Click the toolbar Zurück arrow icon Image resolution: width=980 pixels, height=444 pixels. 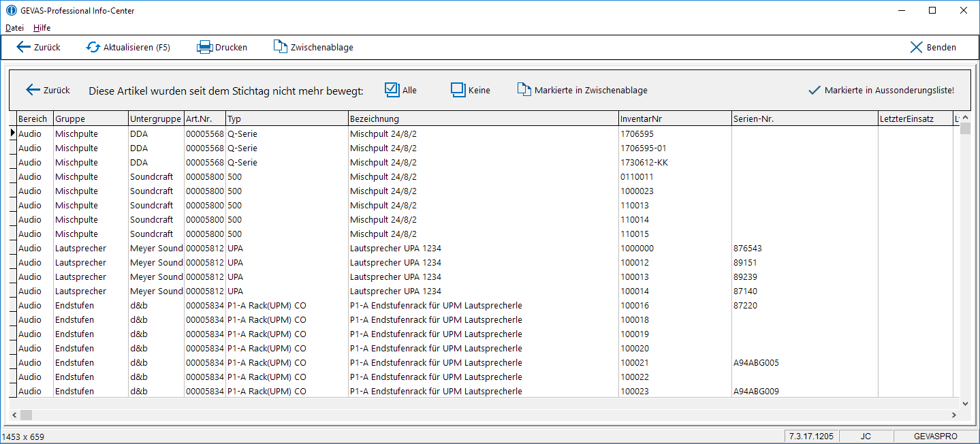24,47
